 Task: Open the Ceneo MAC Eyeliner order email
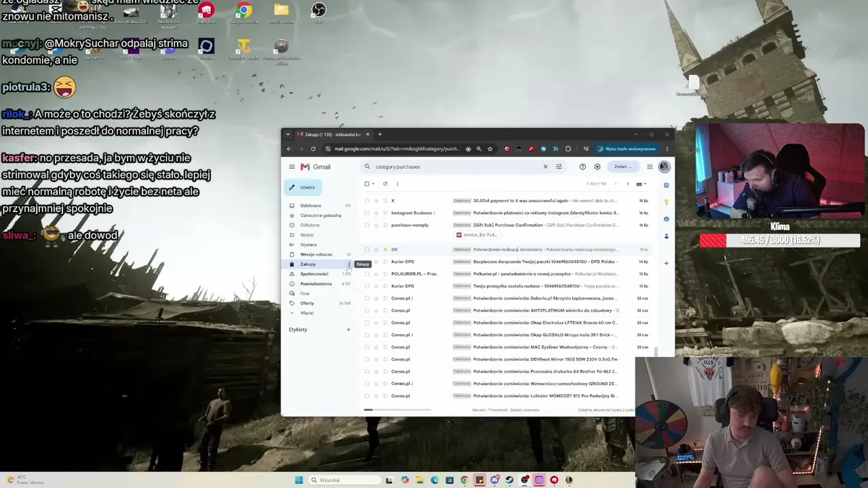tap(506, 347)
